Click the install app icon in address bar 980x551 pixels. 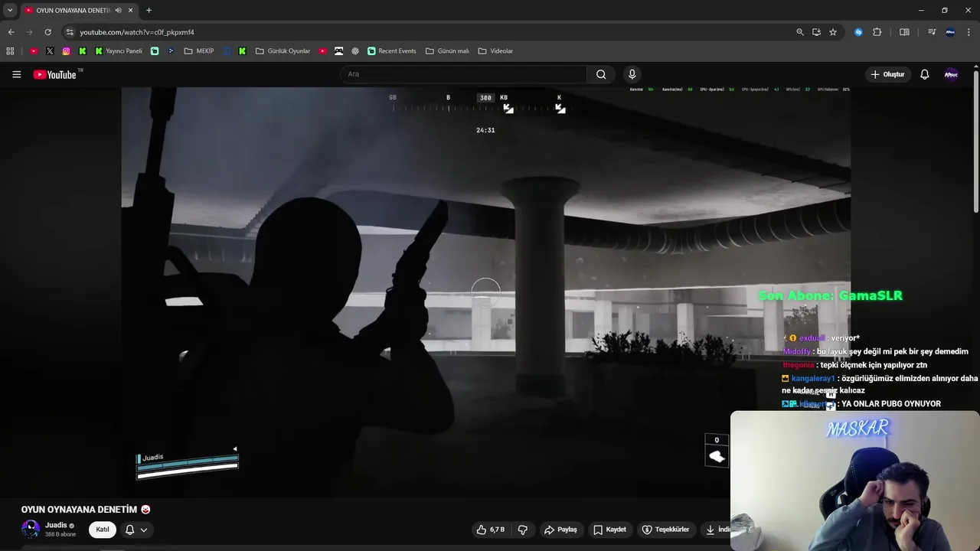click(x=816, y=32)
